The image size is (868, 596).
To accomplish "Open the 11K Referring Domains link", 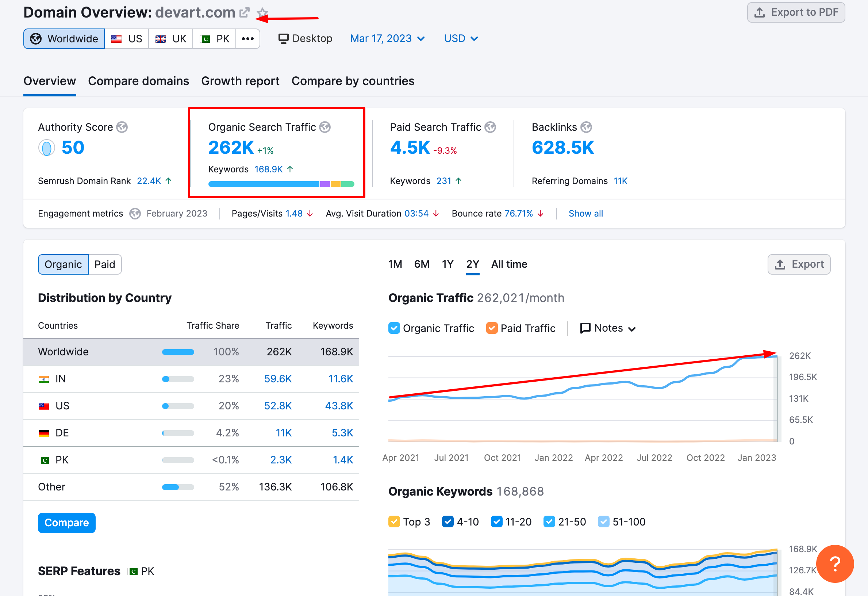I will [x=621, y=181].
